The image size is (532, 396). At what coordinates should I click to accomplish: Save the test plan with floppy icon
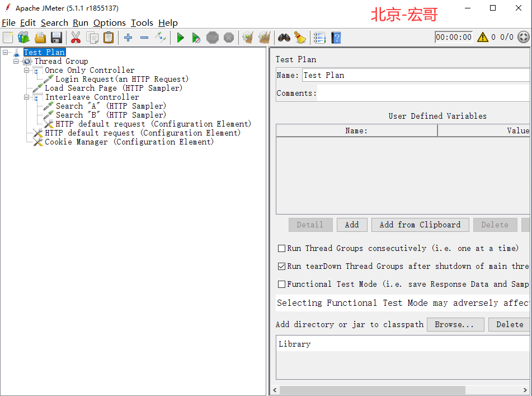(x=57, y=38)
